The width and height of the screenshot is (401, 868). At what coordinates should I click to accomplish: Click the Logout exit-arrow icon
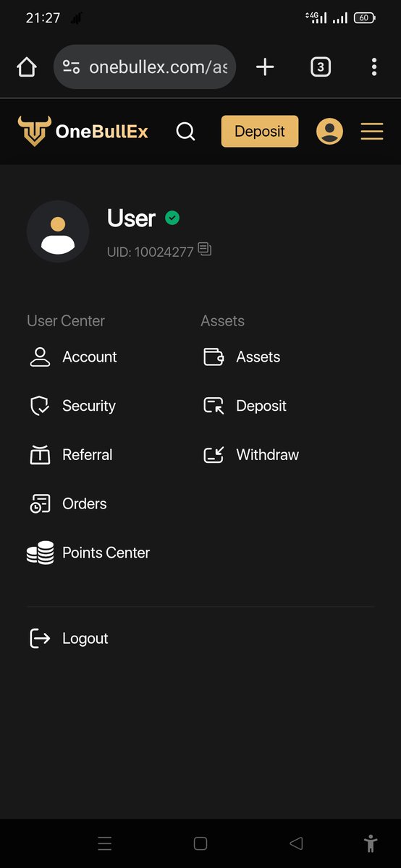pyautogui.click(x=40, y=638)
